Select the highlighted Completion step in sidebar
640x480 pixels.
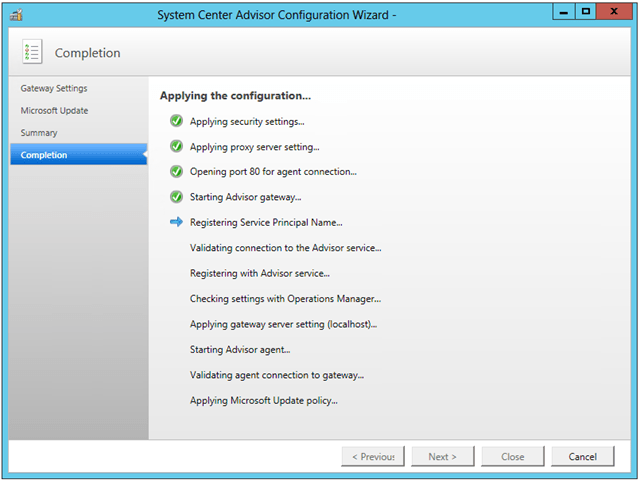[x=78, y=155]
